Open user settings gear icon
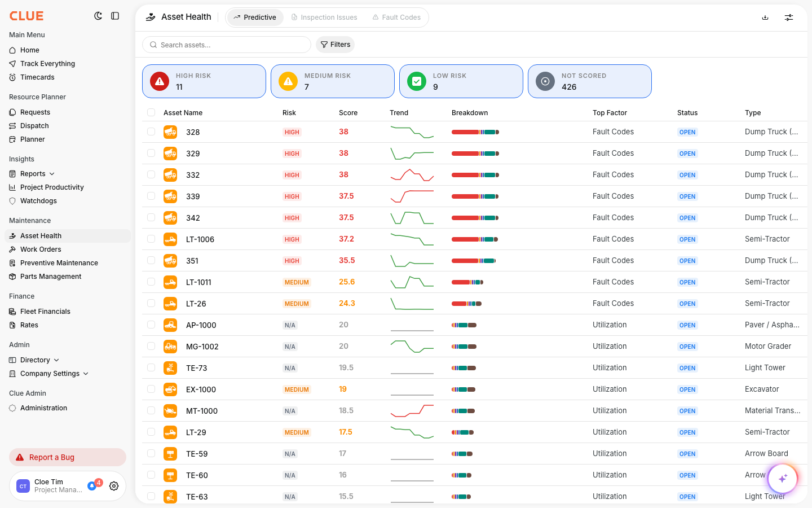Viewport: 812px width, 508px height. (114, 486)
